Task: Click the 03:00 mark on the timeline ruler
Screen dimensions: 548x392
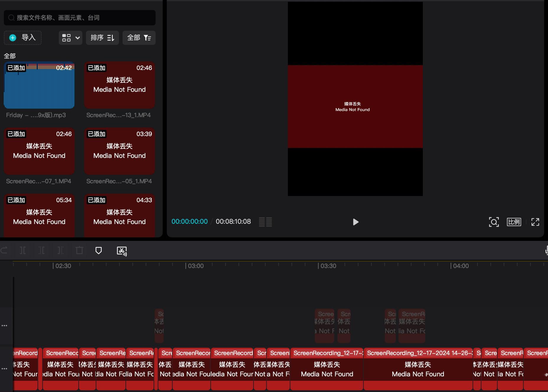Action: pyautogui.click(x=196, y=266)
